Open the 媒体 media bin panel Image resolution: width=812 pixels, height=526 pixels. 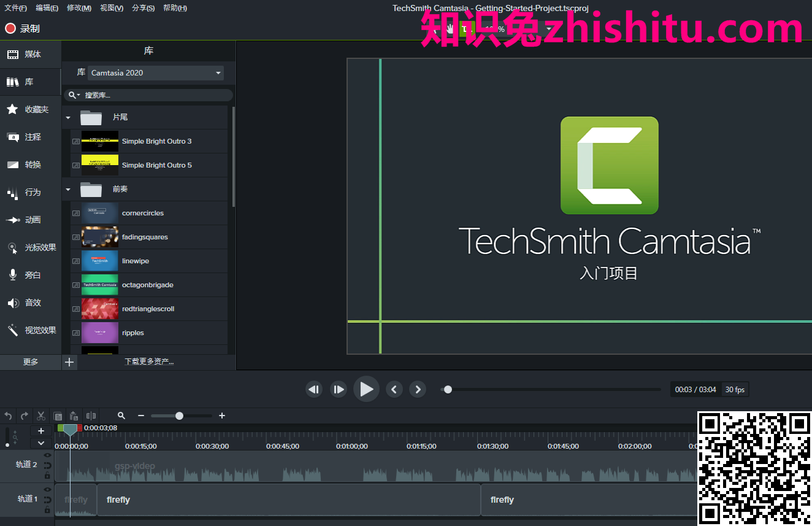(x=31, y=54)
